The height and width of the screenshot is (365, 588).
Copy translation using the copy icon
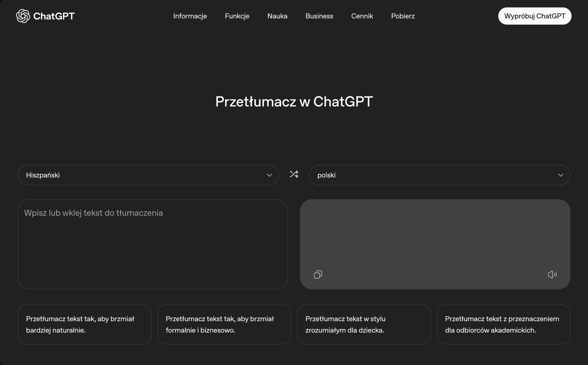click(318, 275)
